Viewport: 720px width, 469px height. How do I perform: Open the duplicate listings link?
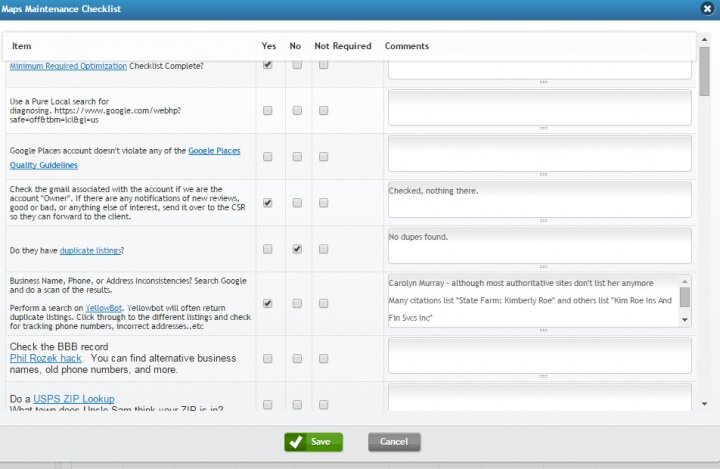(90, 250)
